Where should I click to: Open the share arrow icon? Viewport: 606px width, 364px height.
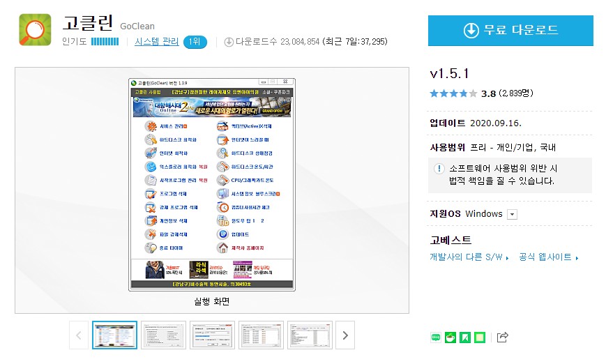coord(502,338)
